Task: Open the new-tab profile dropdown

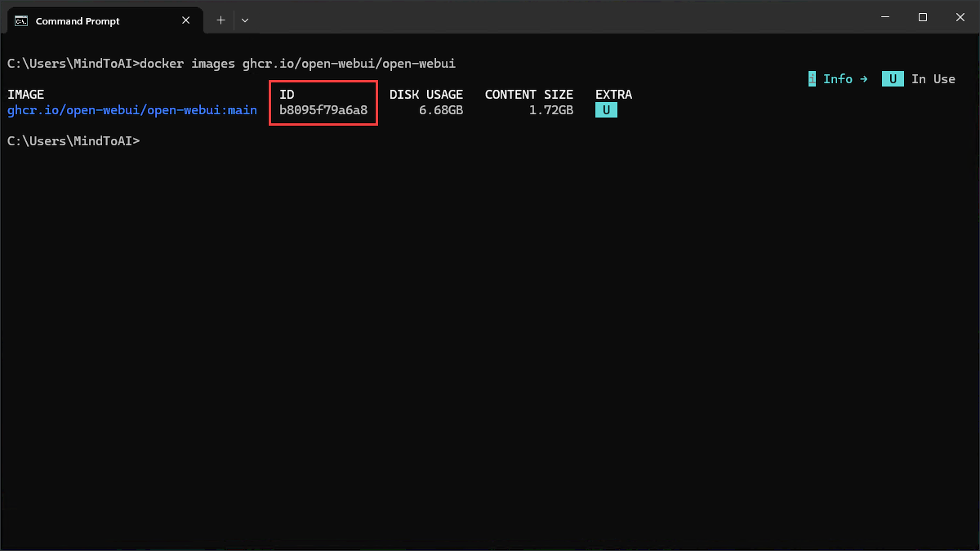Action: pos(245,20)
